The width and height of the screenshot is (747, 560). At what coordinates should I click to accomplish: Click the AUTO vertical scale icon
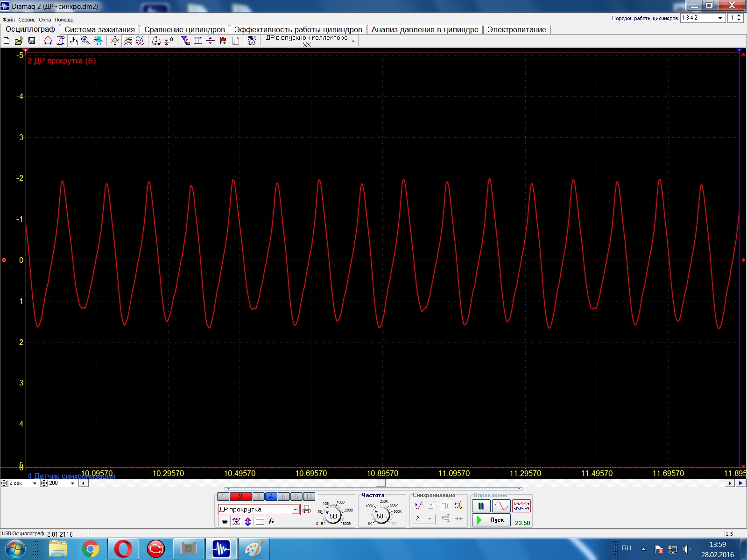coord(156,41)
